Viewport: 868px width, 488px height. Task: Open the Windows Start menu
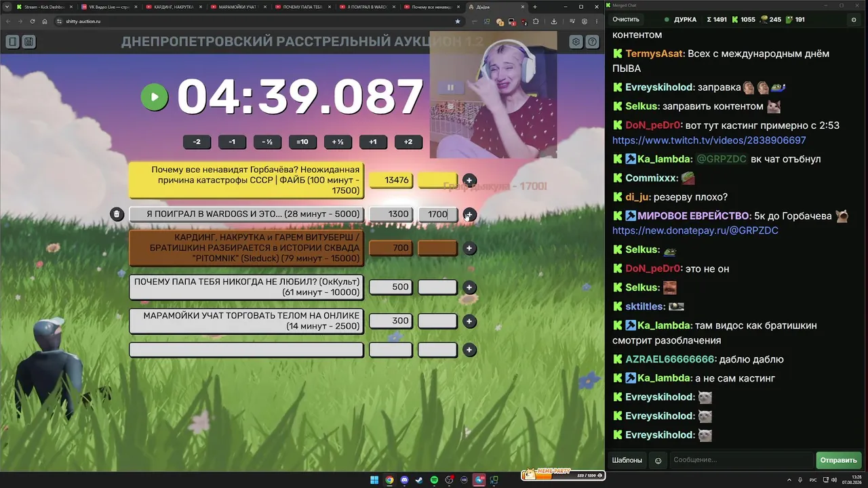pyautogui.click(x=374, y=481)
